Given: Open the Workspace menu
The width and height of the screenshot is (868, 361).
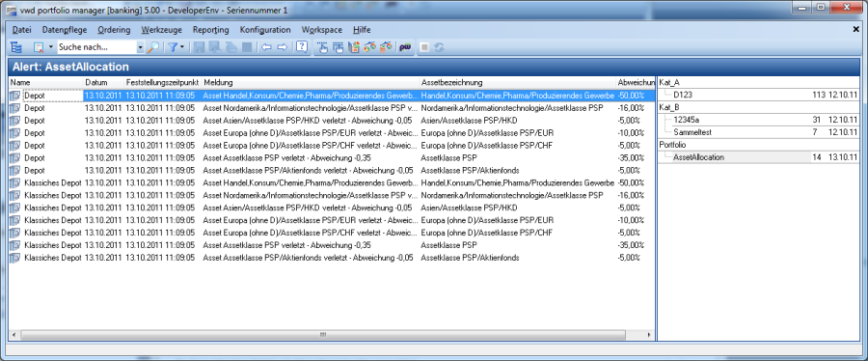Looking at the screenshot, I should click(x=322, y=30).
